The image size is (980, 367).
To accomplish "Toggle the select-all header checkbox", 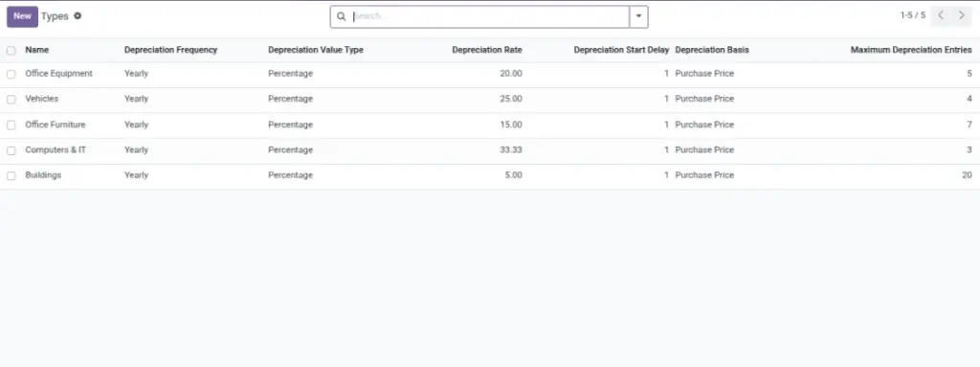I will 11,50.
